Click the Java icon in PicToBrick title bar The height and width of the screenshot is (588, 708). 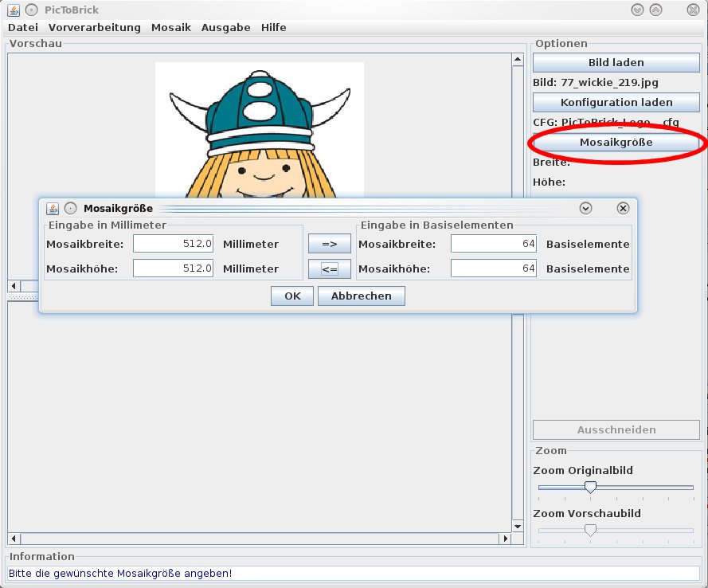click(14, 10)
